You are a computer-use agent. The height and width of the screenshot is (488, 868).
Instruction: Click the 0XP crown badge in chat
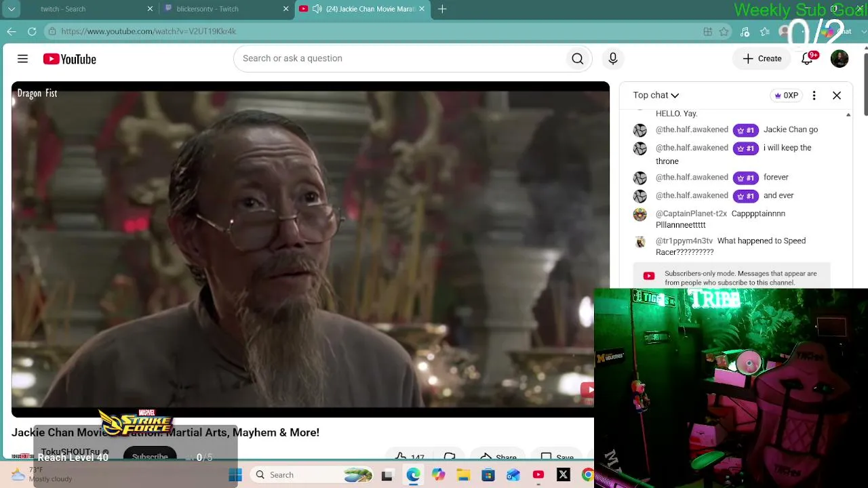[787, 96]
